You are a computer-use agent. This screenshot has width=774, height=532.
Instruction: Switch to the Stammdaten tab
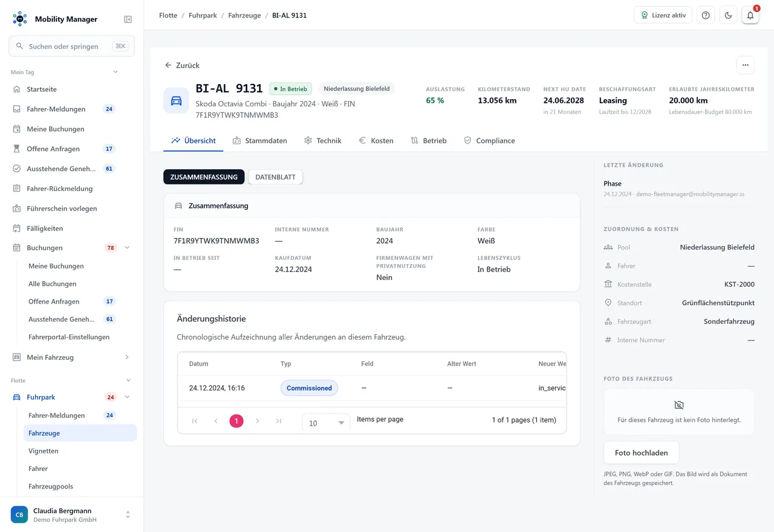click(x=260, y=140)
